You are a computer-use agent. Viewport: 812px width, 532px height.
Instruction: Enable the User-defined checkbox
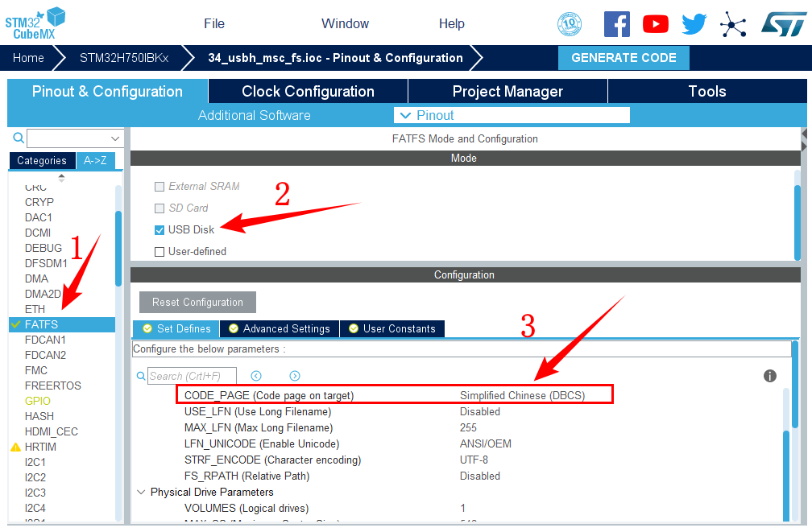point(159,252)
